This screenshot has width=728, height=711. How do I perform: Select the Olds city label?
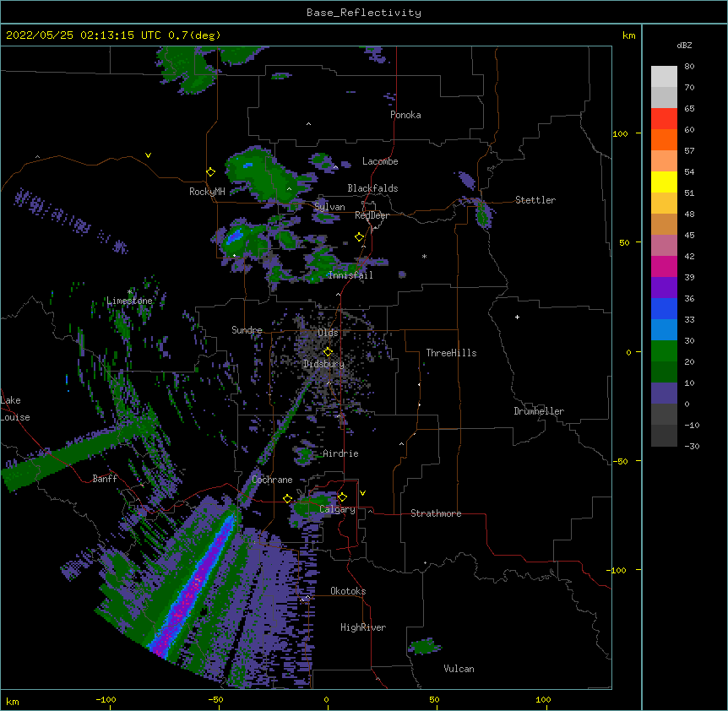328,333
